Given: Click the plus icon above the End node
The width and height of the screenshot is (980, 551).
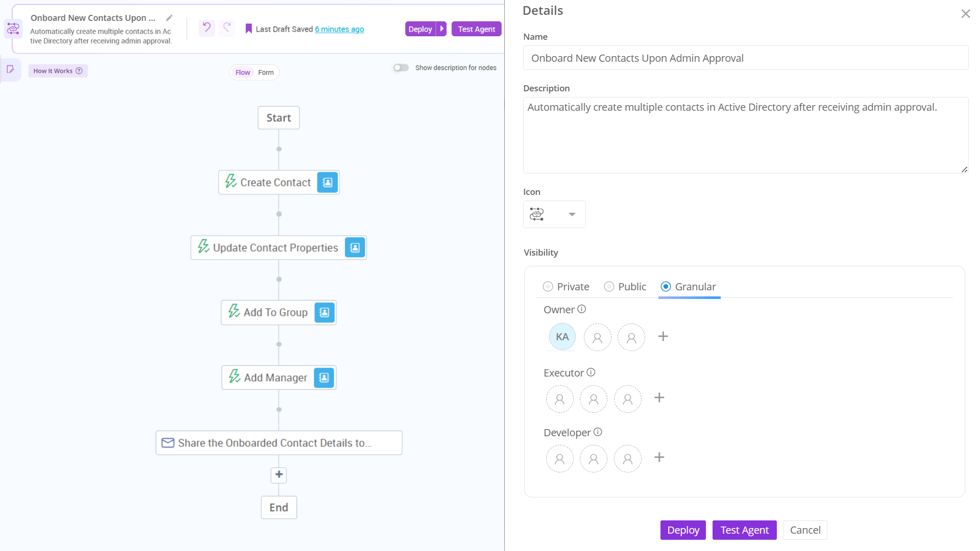Looking at the screenshot, I should pos(279,475).
